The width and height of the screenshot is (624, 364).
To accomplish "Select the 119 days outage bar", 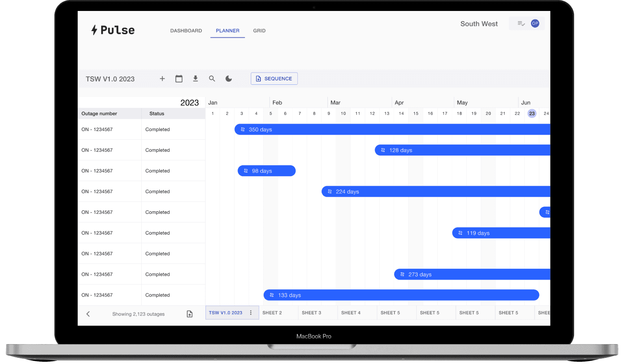I will point(501,233).
